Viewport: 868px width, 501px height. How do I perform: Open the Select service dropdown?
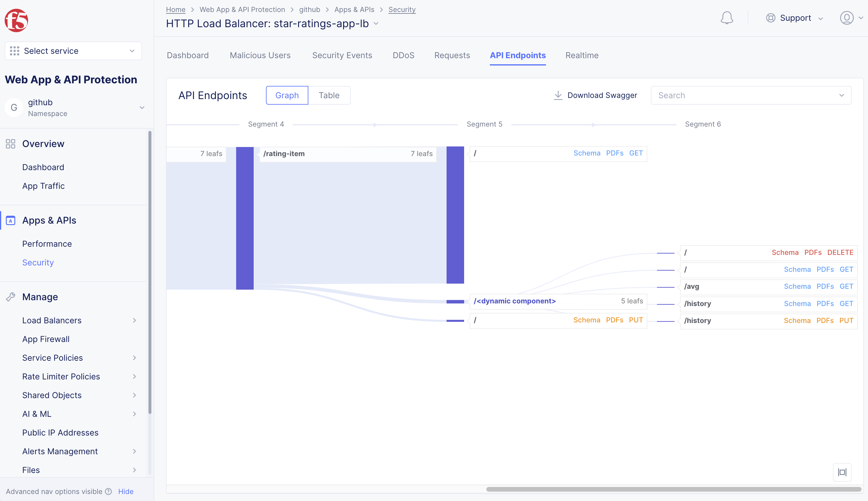73,51
